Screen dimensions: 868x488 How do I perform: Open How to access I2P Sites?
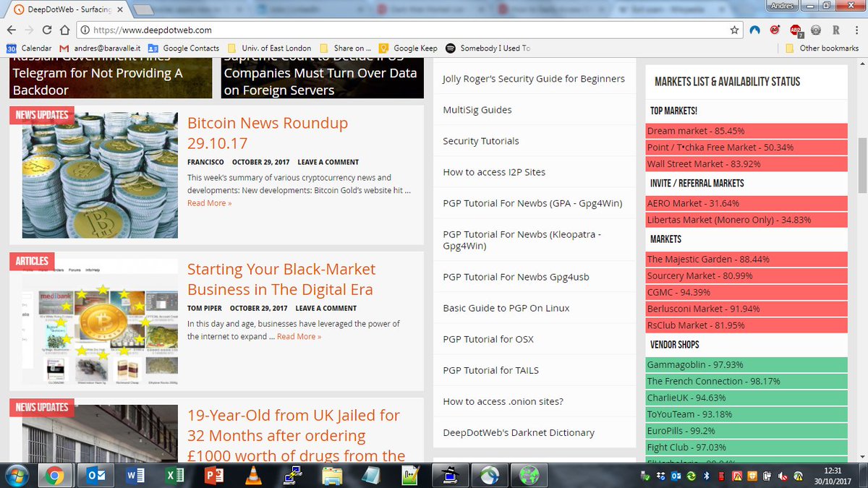click(x=494, y=172)
